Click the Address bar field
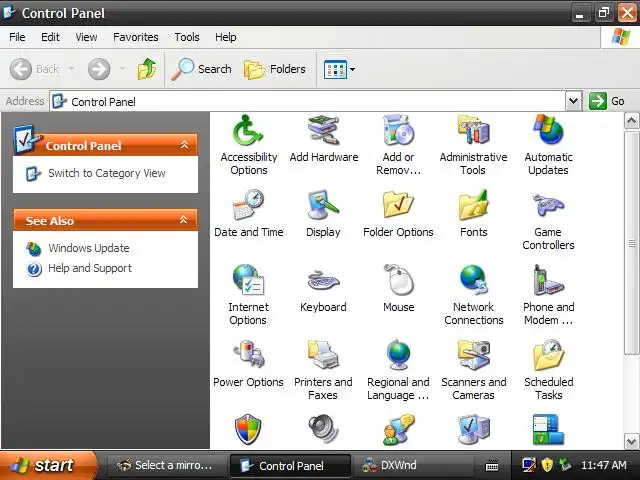The height and width of the screenshot is (480, 640). tap(308, 101)
